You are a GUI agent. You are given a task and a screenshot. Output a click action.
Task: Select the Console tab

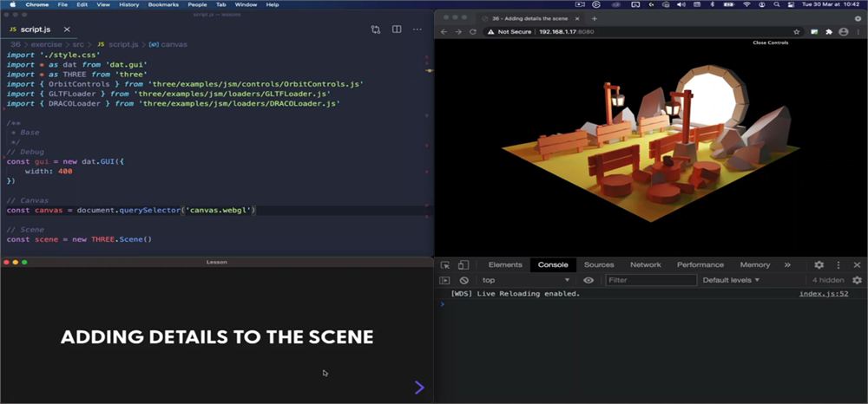[553, 264]
